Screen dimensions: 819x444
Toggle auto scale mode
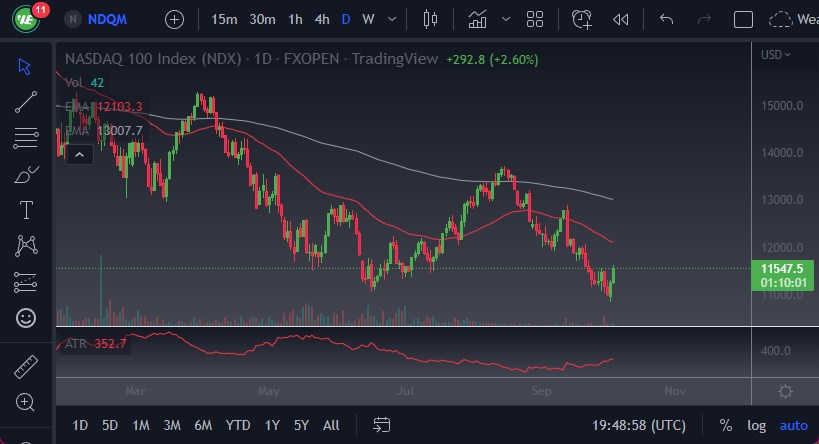click(793, 426)
